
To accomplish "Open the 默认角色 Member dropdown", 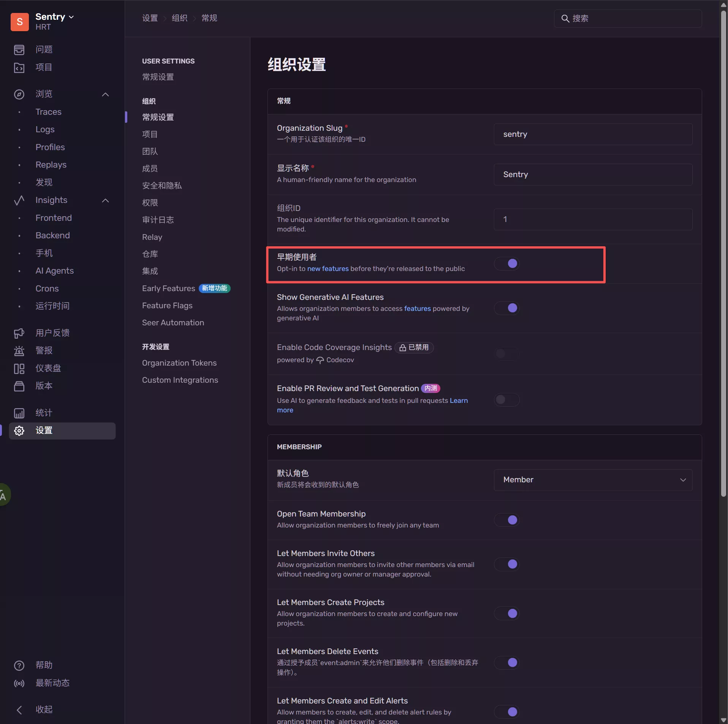I will click(x=593, y=480).
